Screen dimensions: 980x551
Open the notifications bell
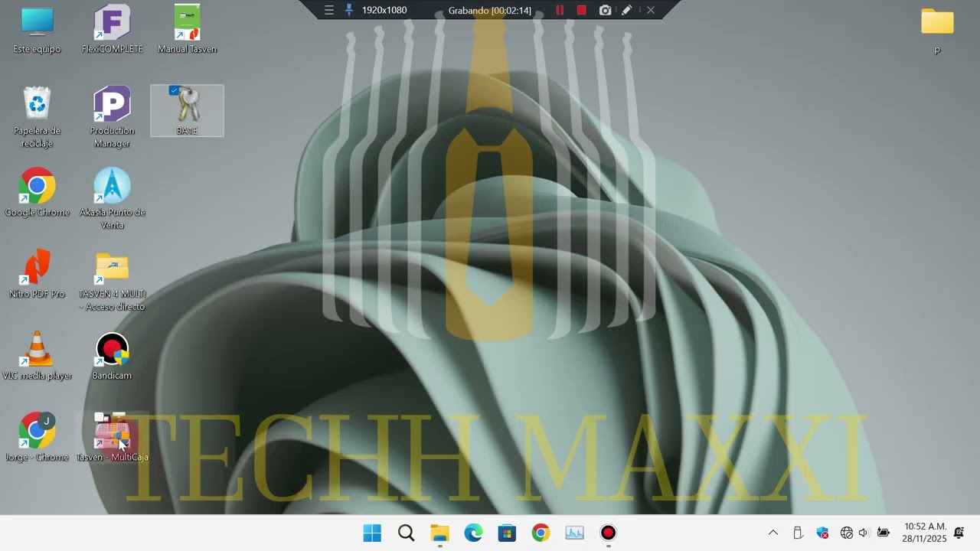[x=959, y=533]
